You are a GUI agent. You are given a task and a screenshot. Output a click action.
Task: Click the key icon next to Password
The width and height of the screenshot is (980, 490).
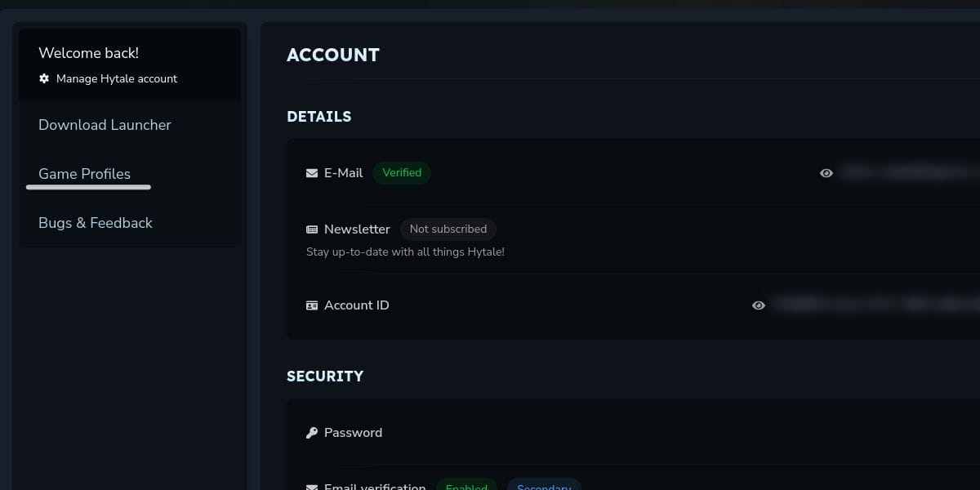[312, 433]
